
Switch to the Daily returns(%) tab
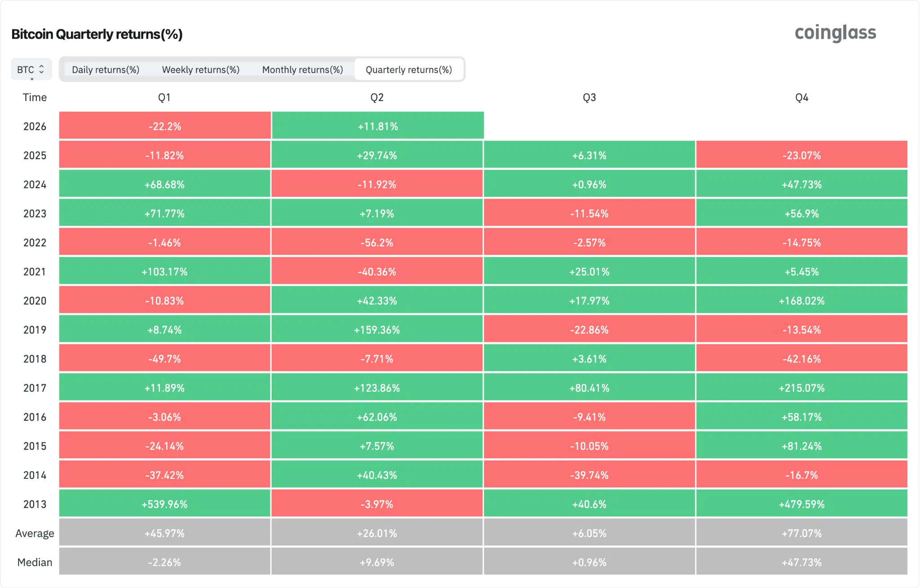[106, 70]
